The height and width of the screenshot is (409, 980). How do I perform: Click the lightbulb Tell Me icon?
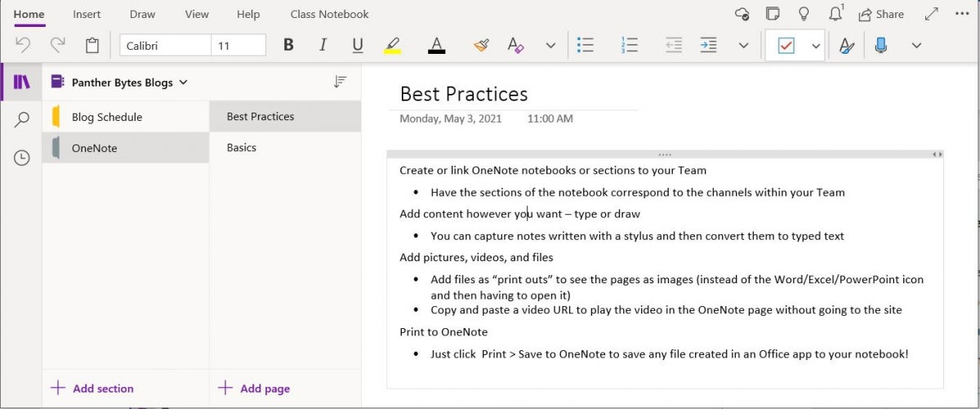tap(804, 14)
